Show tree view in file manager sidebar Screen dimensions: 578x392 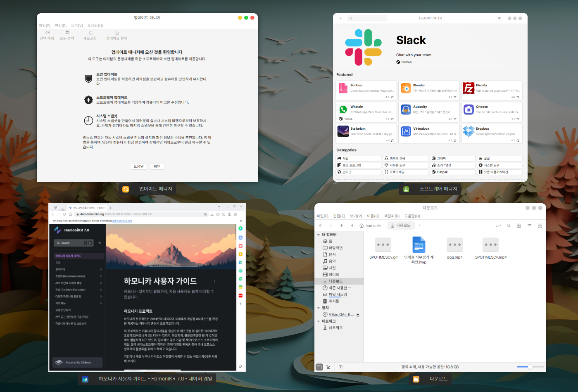point(328,367)
